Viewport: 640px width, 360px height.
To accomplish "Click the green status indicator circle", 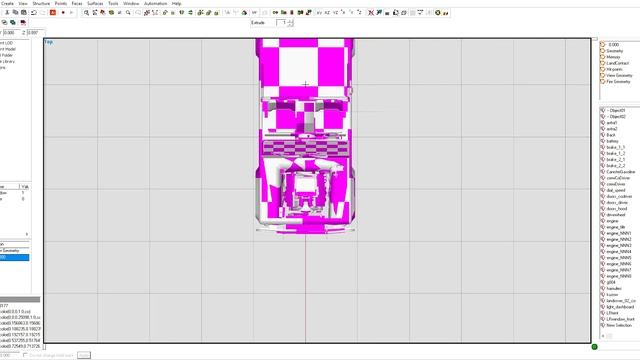I will tap(594, 347).
